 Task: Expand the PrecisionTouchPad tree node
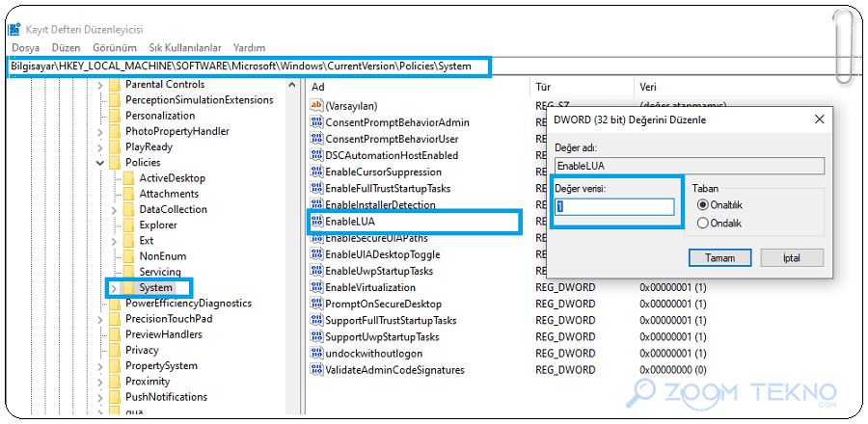pos(99,320)
